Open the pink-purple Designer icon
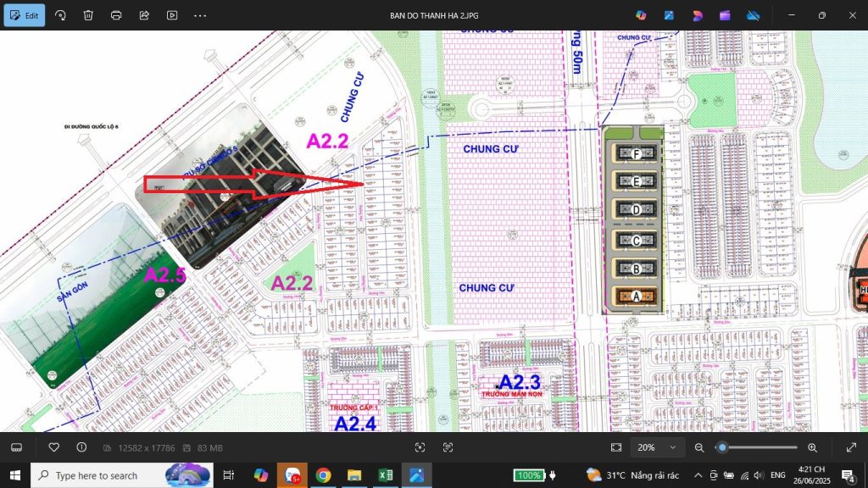The image size is (868, 488). click(x=698, y=15)
